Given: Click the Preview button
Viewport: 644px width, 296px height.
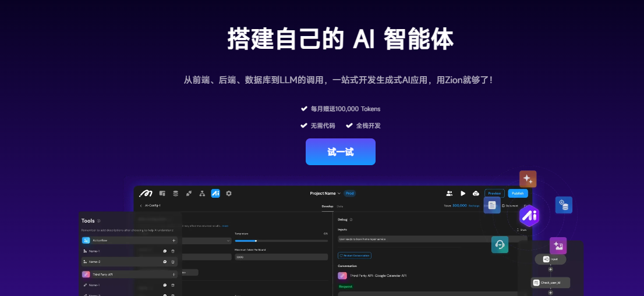Looking at the screenshot, I should [494, 194].
